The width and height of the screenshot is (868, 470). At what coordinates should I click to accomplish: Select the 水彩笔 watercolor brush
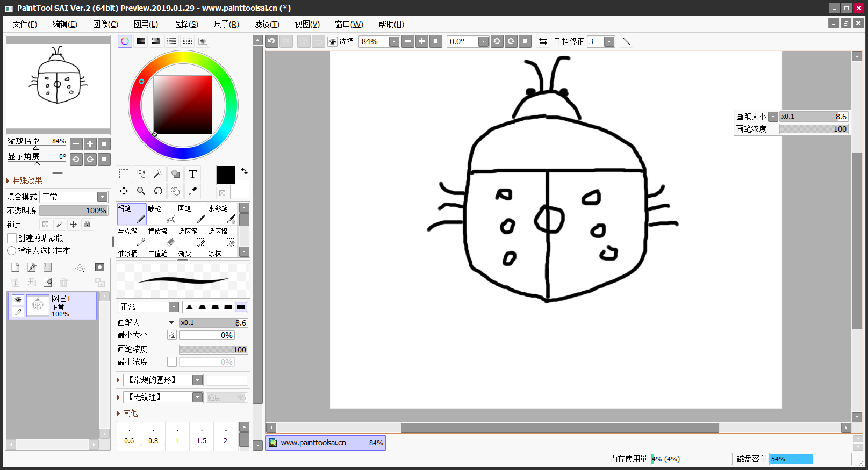(222, 214)
